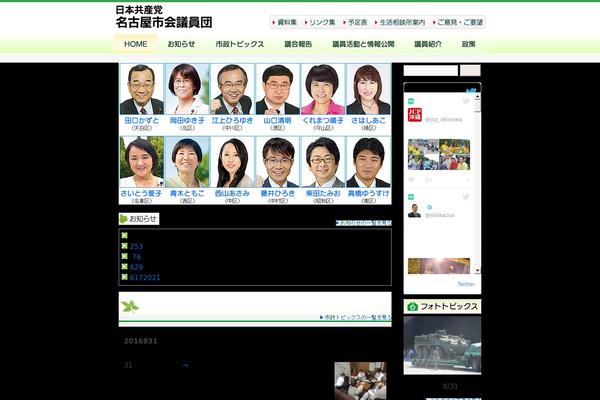Click the @jcp_okinawa handle
The height and width of the screenshot is (400, 600).
pyautogui.click(x=443, y=119)
